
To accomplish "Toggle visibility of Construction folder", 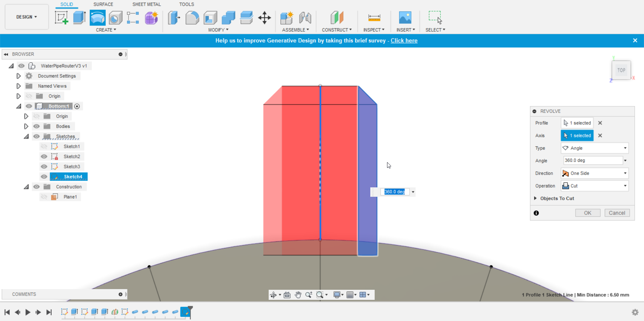I will [x=36, y=187].
